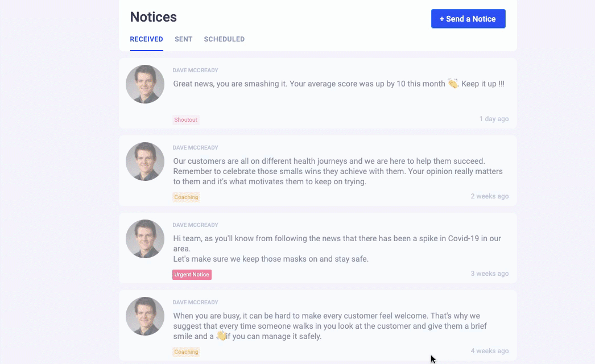Open the notice about average score increase

pos(309,84)
